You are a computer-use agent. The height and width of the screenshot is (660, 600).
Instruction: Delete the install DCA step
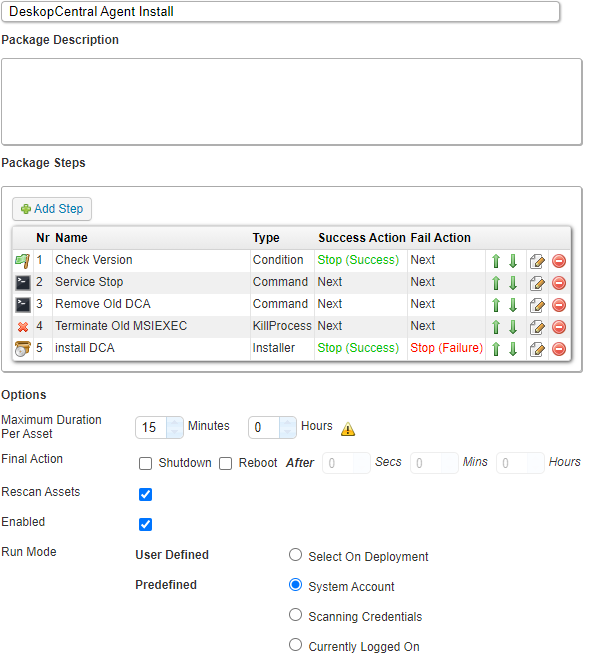tap(559, 349)
